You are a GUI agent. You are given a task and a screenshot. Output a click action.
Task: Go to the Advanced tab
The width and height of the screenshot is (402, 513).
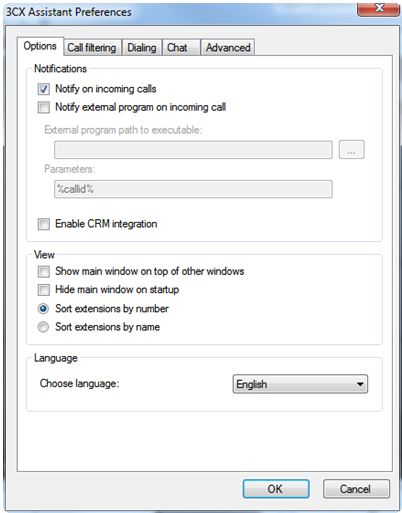tap(228, 48)
